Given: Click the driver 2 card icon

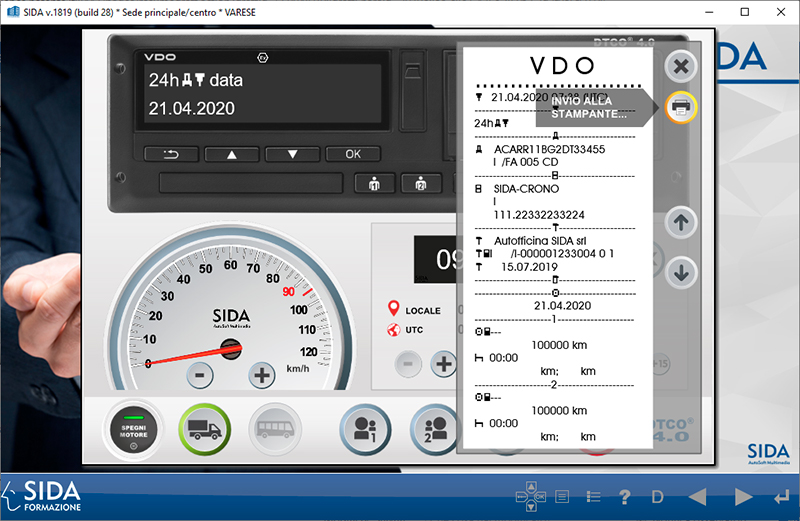Looking at the screenshot, I should (x=433, y=429).
